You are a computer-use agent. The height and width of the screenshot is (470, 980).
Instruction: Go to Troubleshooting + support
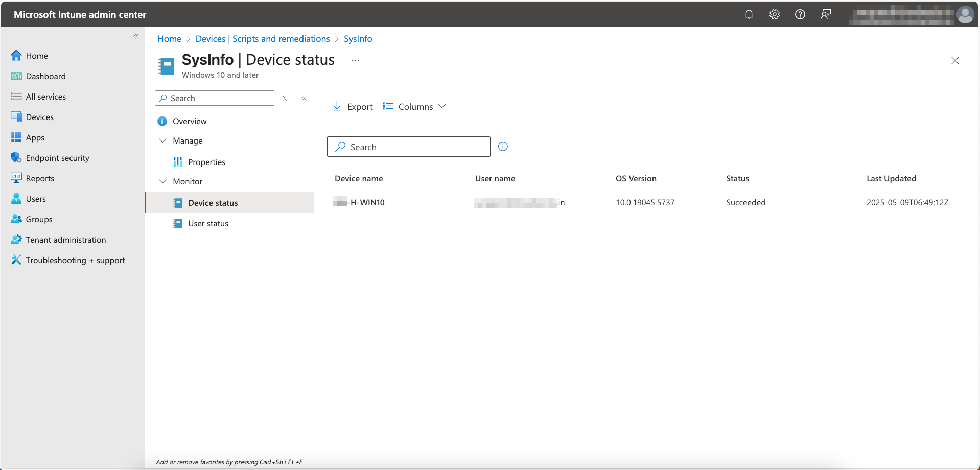(x=75, y=260)
